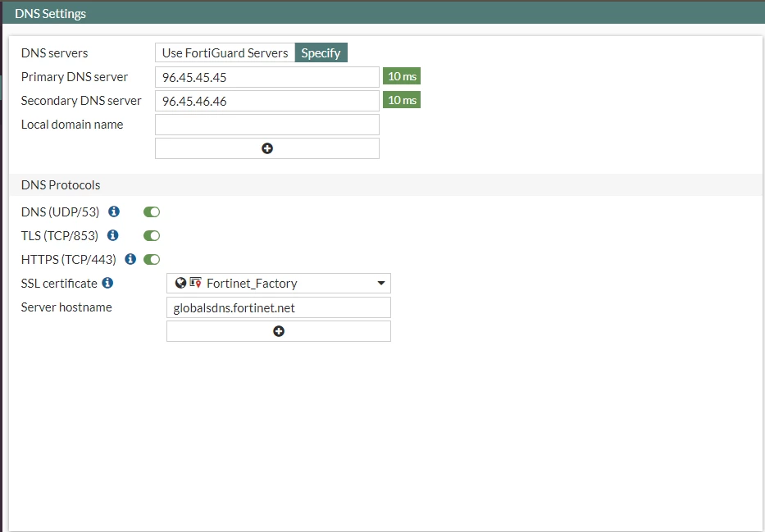Viewport: 765px width, 532px height.
Task: Show info for TLS (TCP/853)
Action: (x=112, y=235)
